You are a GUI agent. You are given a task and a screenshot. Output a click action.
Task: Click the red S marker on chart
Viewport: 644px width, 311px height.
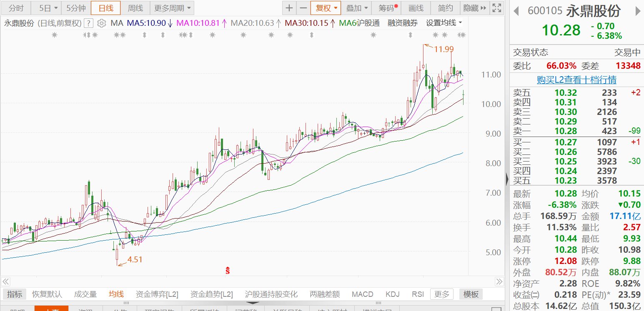[x=228, y=271]
